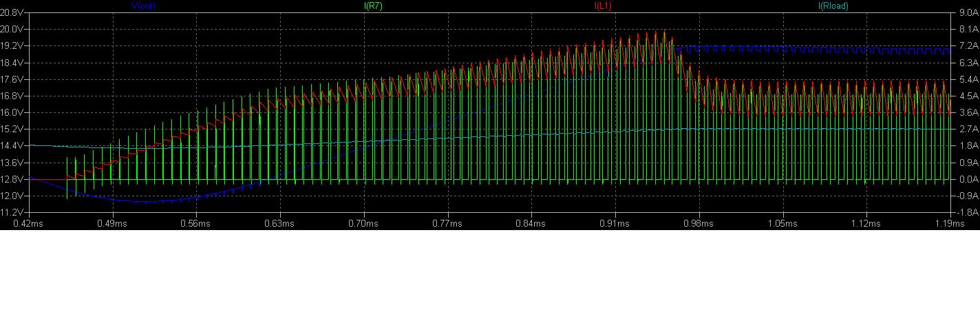
Task: Click the 1.12ms time axis label
Action: pyautogui.click(x=866, y=224)
